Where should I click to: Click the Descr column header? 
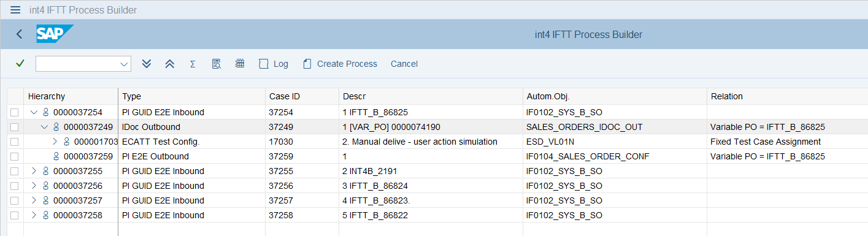431,96
